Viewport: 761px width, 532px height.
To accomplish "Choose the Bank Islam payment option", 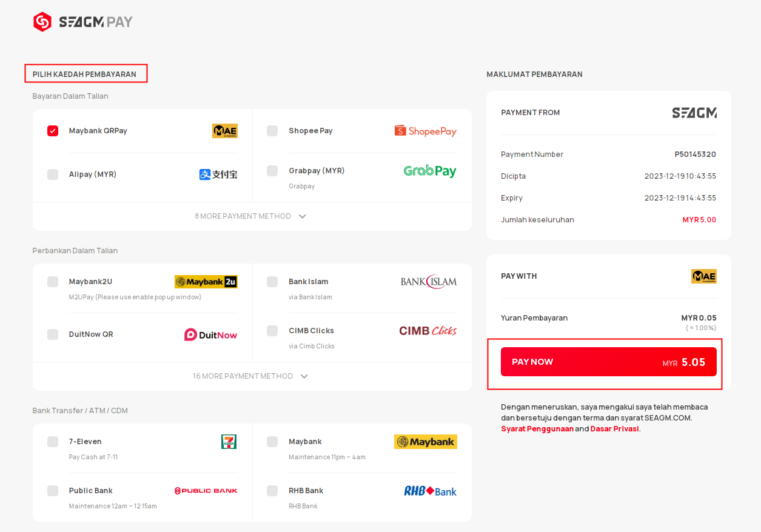I will 362,288.
